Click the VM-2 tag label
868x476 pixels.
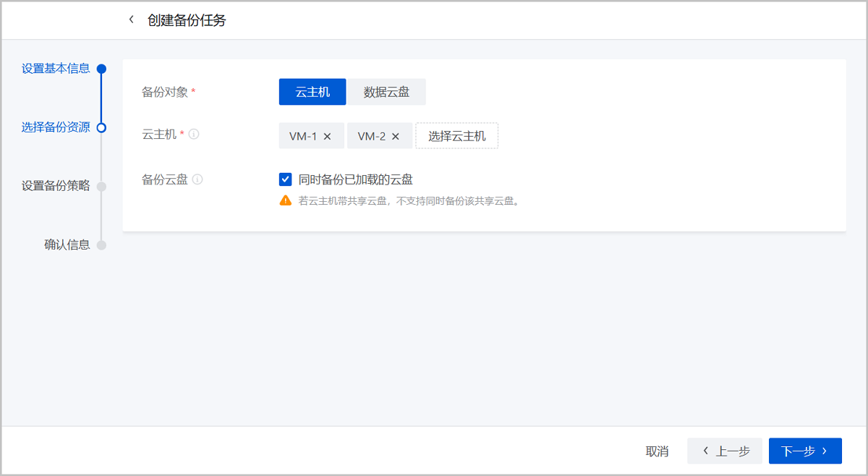click(x=372, y=136)
